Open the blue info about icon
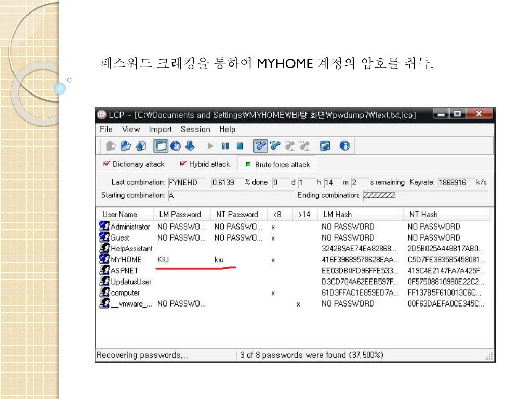Viewport: 532px width, 399px height. (x=345, y=146)
